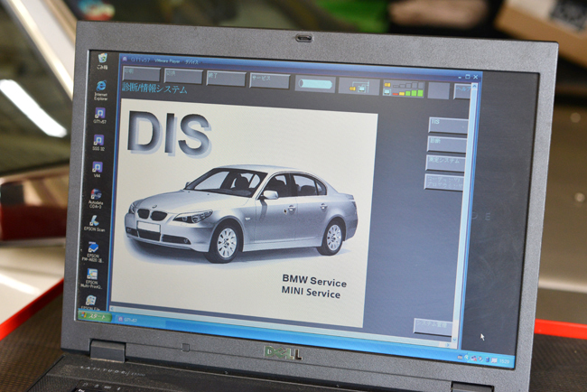
Task: Open the EPSON File desktop shortcut
Action: pos(90,303)
